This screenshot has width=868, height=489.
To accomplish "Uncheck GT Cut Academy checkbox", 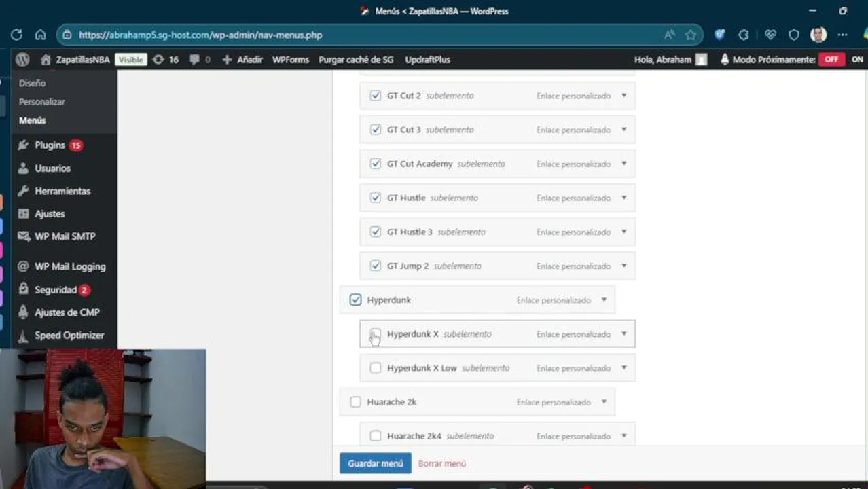I will pyautogui.click(x=376, y=164).
